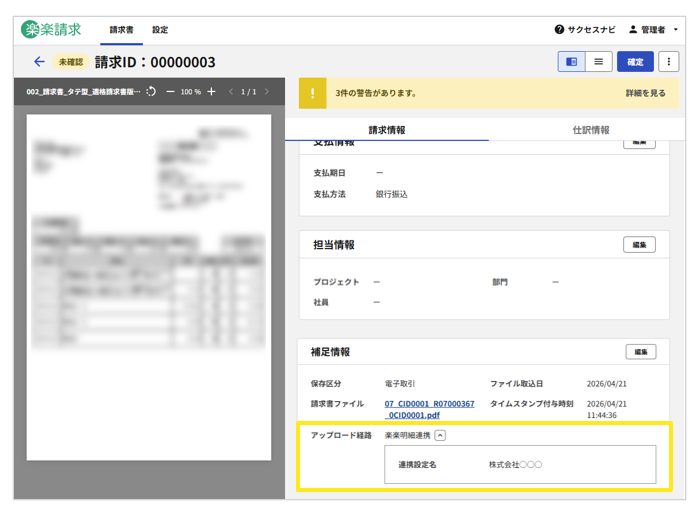Edit the 支払情報 section

(x=639, y=143)
